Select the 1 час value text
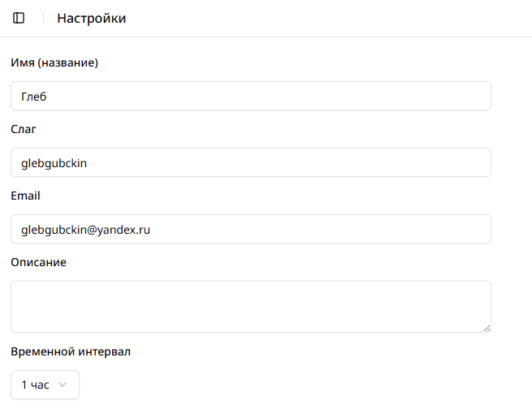Viewport: 532px width, 409px height. (x=35, y=385)
